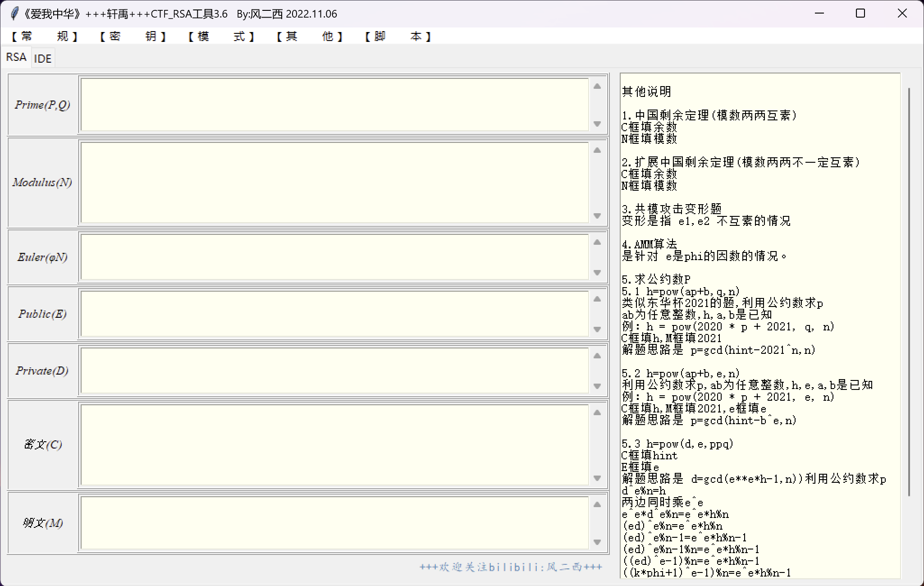Focus the Modulus(N) text input

[334, 183]
